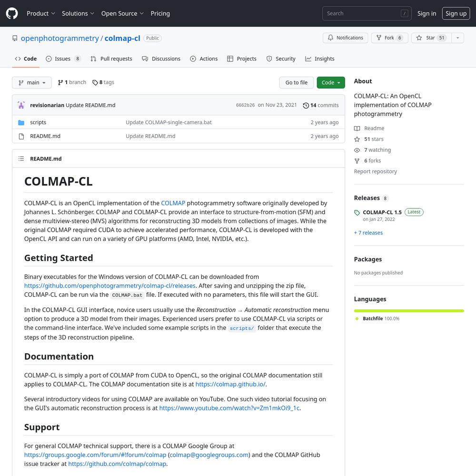Image resolution: width=476 pixels, height=476 pixels.
Task: Switch to the Issues tab
Action: pyautogui.click(x=63, y=59)
